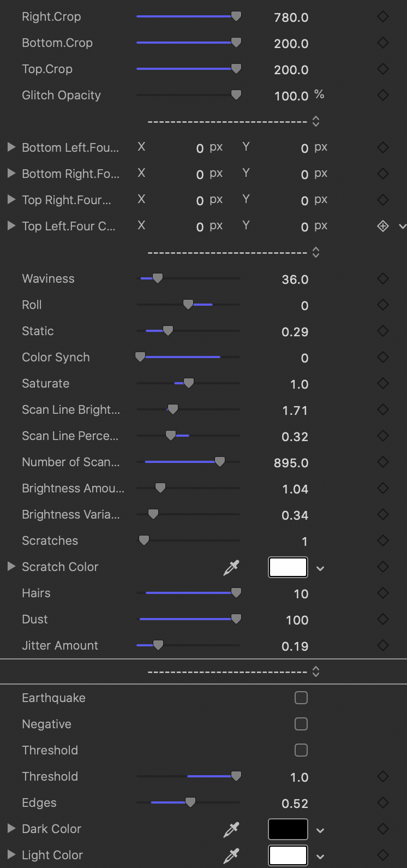This screenshot has height=868, width=407.
Task: Click the Top Left Four Corner keyframe icon
Action: tap(383, 226)
